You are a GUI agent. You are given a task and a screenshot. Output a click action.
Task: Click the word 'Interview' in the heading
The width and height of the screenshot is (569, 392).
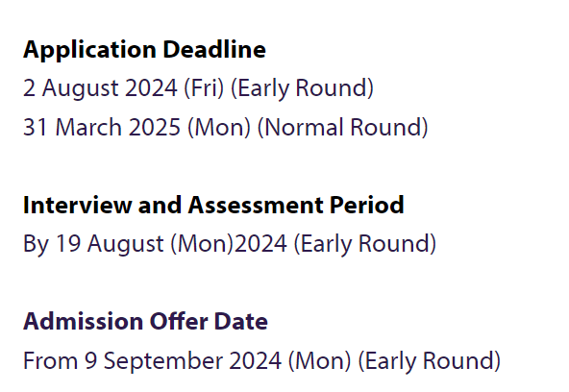77,205
